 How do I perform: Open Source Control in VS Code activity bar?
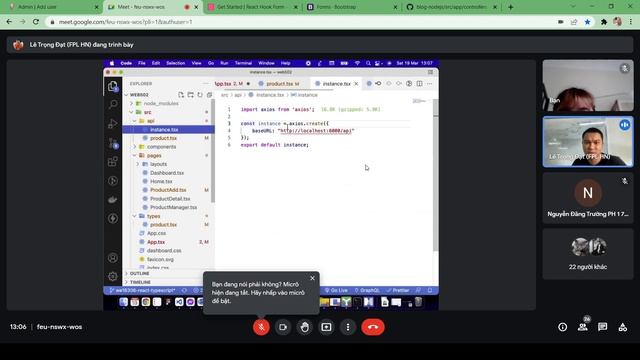tap(113, 143)
